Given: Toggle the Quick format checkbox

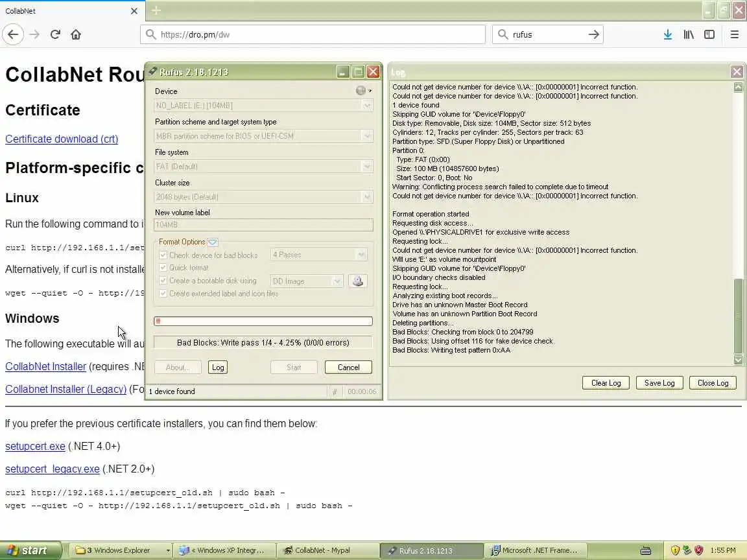Looking at the screenshot, I should pos(163,268).
